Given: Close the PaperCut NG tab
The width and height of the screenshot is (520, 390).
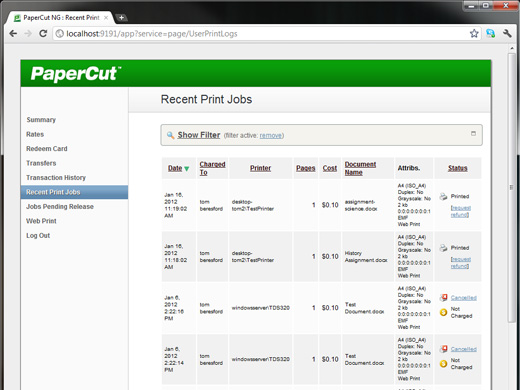Looking at the screenshot, I should point(106,18).
